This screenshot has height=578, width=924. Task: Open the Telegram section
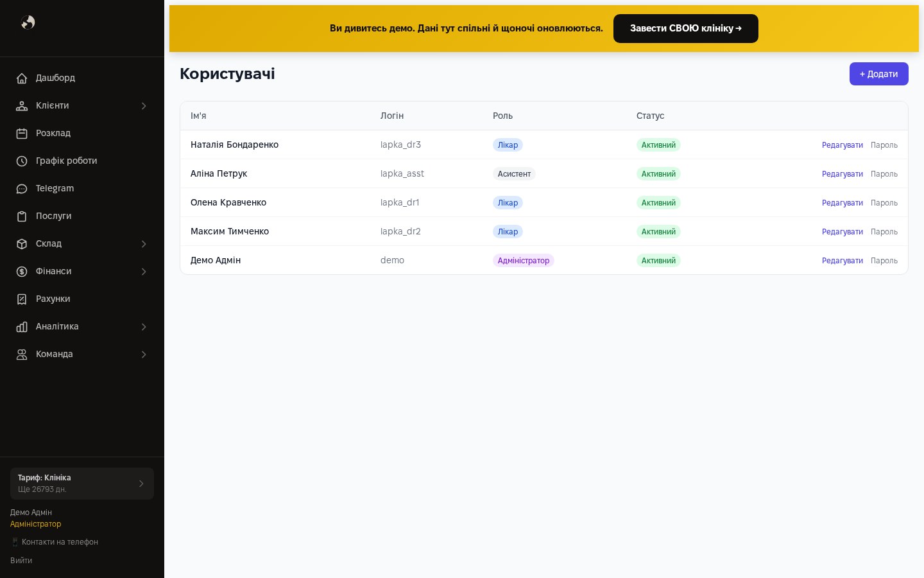82,189
